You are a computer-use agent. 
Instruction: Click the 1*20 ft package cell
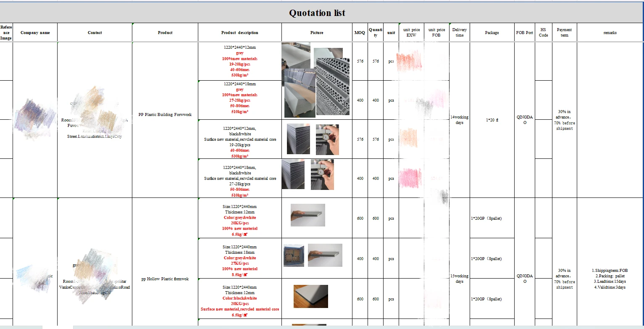tap(492, 120)
